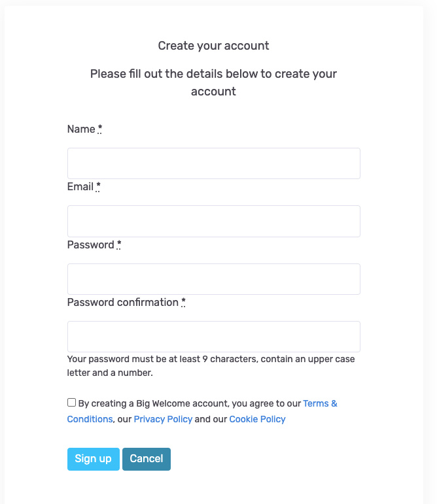Tick the agreement checkbox for Big Welcome
437x504 pixels.
click(71, 403)
